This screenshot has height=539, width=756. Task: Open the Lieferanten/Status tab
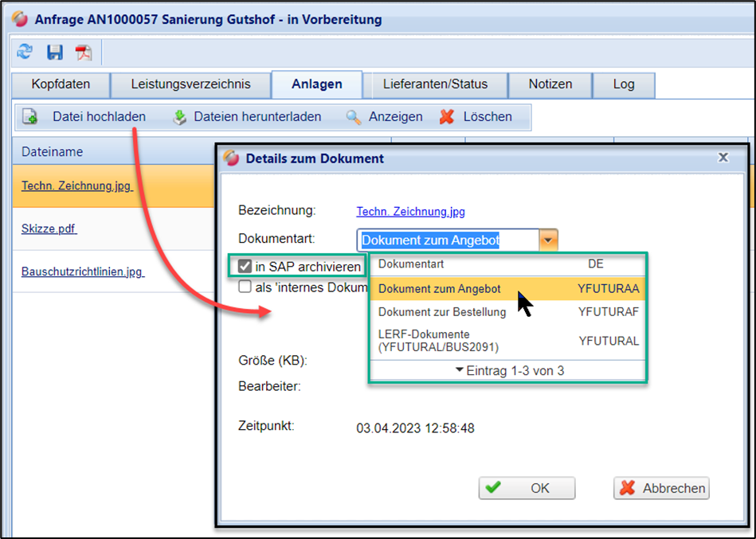click(435, 84)
